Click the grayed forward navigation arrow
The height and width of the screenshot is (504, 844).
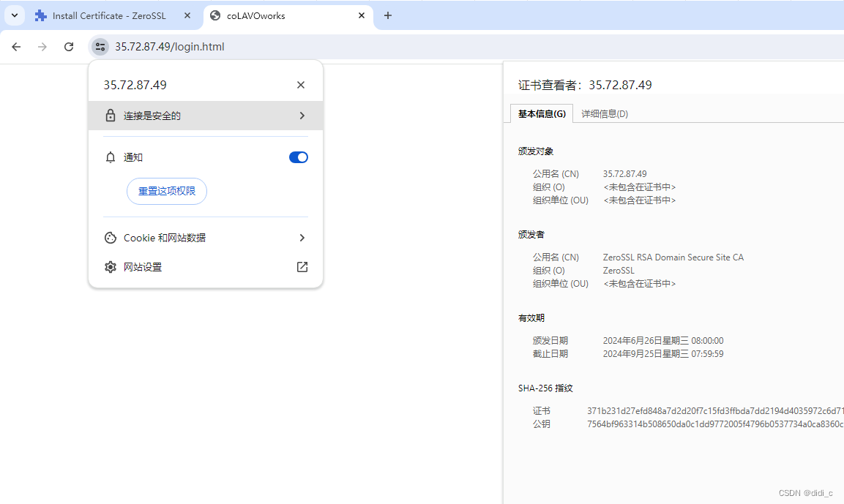(x=42, y=47)
